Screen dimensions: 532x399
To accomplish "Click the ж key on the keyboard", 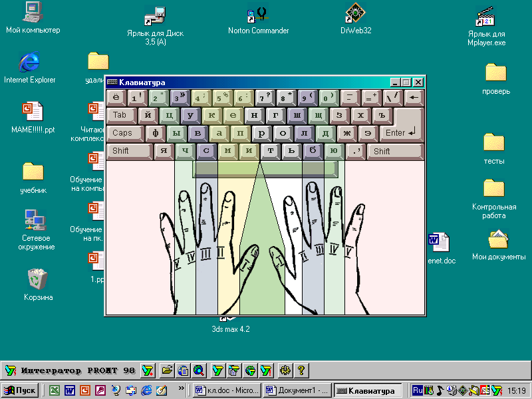I will pos(346,134).
